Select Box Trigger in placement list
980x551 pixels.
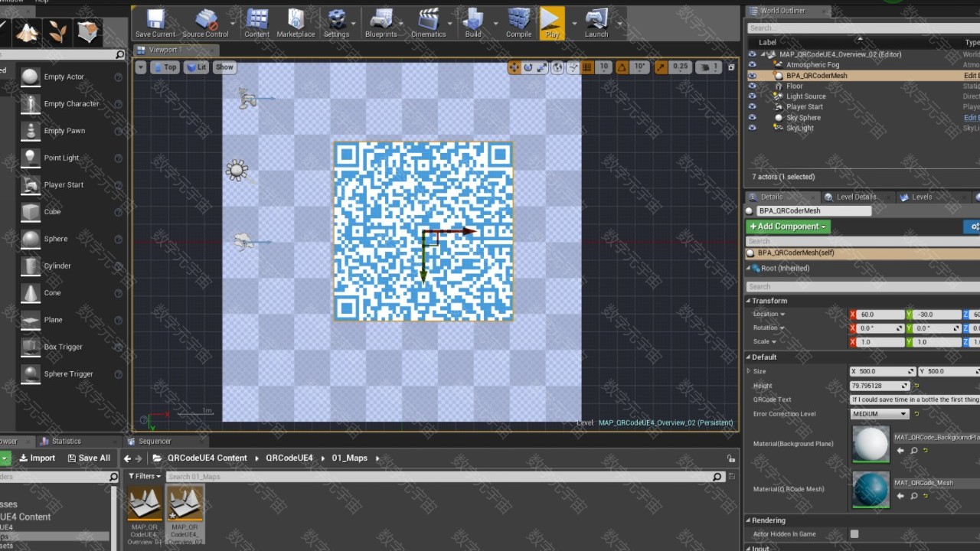[x=64, y=347]
